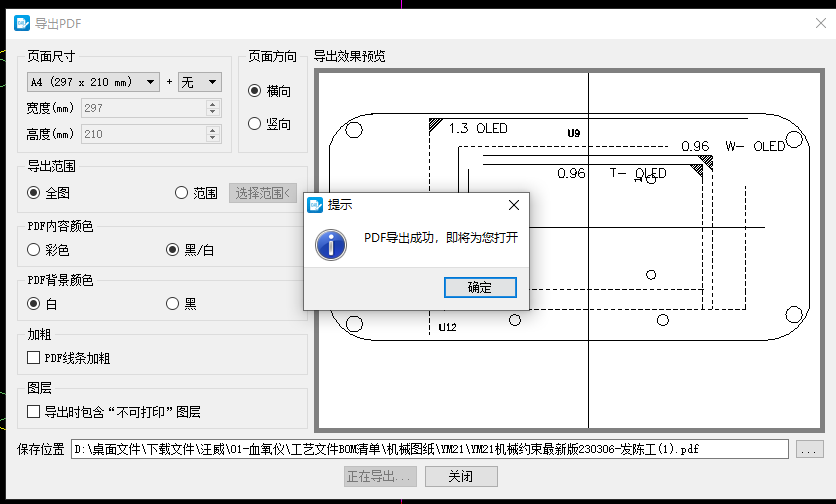This screenshot has width=836, height=504.
Task: Click the 正在导出 button
Action: click(x=380, y=476)
